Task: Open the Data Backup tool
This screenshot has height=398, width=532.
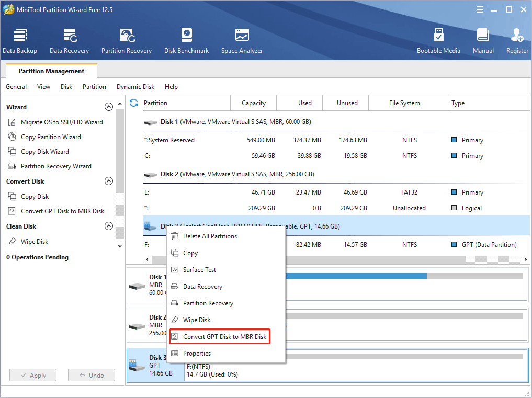Action: [20, 41]
